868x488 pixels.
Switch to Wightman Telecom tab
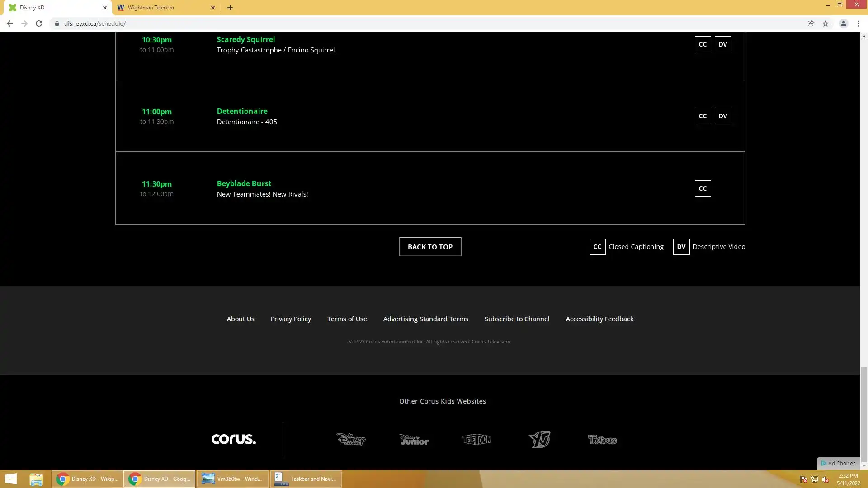point(163,8)
